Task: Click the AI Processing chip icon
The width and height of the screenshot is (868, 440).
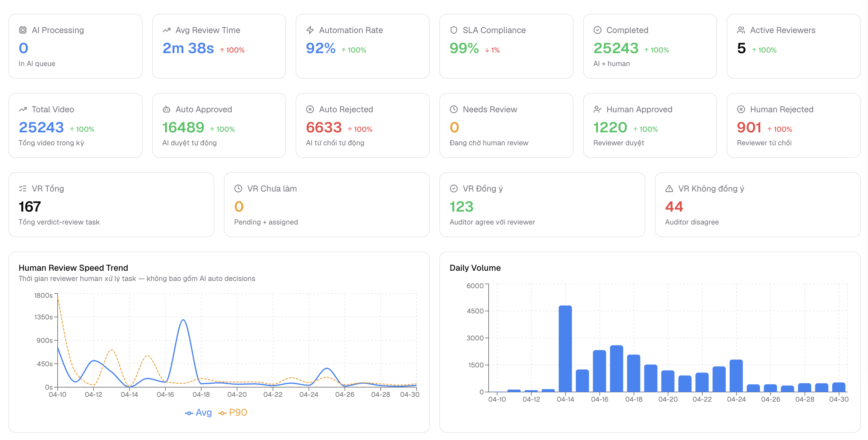Action: point(23,30)
